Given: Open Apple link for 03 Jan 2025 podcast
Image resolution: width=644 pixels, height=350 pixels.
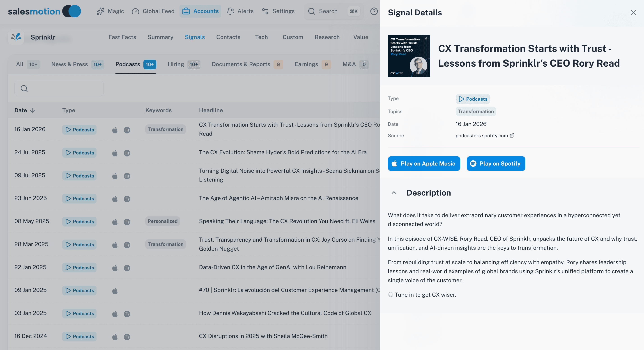Looking at the screenshot, I should tap(115, 314).
